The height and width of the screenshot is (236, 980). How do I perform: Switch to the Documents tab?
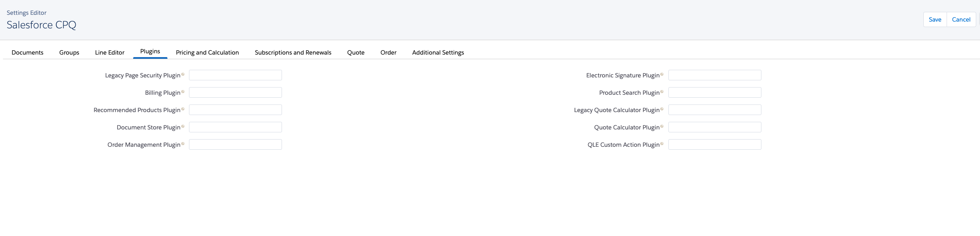[x=27, y=52]
